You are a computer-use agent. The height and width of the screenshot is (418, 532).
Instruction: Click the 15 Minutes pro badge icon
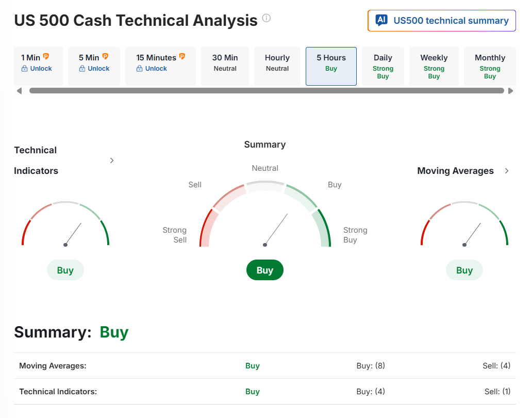click(182, 57)
